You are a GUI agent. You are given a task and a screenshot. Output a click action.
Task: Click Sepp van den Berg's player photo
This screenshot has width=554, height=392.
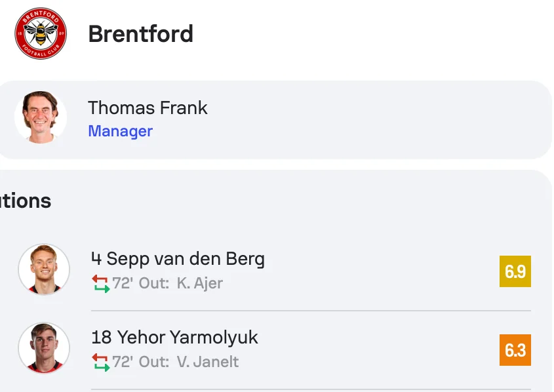pos(44,269)
